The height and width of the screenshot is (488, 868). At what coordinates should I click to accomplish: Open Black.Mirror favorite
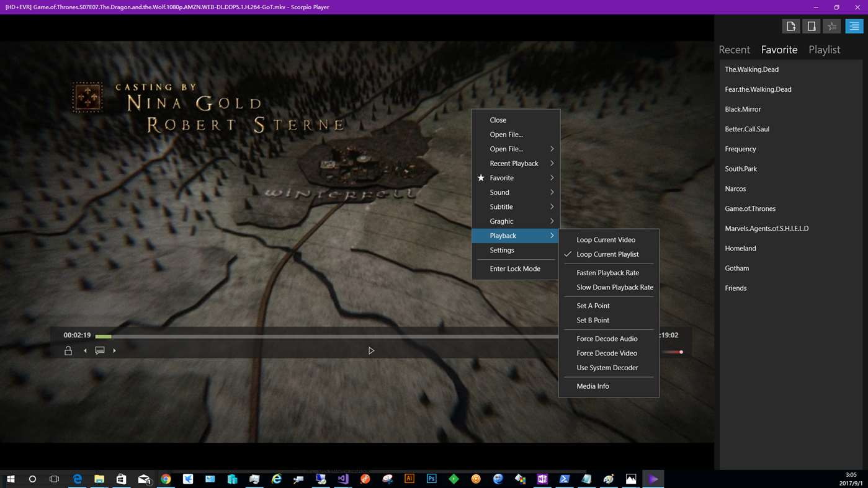(x=791, y=109)
